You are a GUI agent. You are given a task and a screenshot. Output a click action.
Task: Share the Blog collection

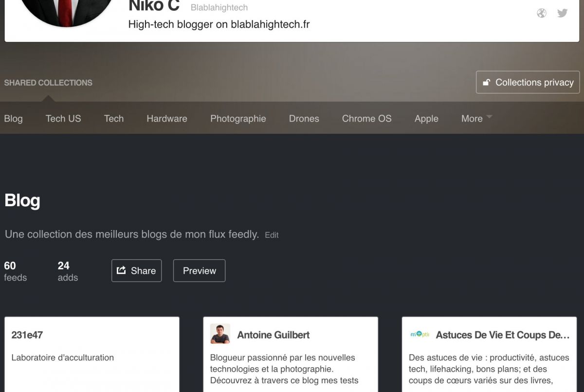coord(136,270)
